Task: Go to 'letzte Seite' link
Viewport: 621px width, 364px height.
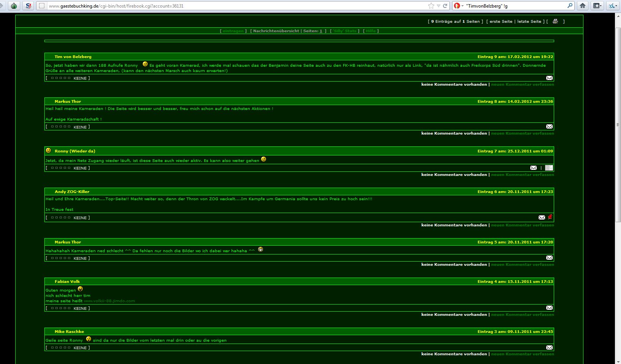Action: tap(530, 22)
